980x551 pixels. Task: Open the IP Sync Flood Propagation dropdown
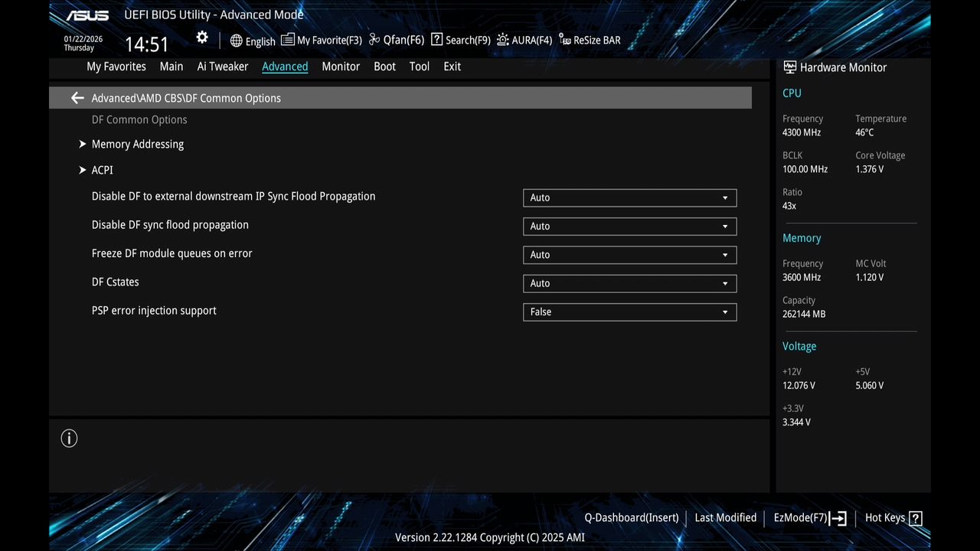coord(629,197)
